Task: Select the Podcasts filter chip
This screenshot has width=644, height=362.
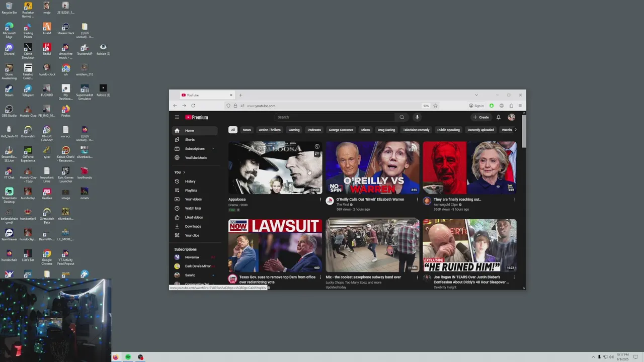Action: (x=314, y=130)
